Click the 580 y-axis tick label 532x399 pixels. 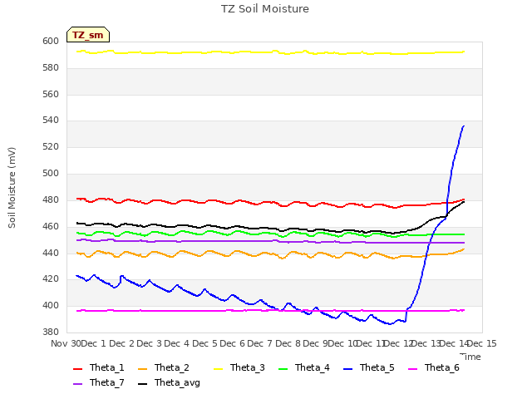click(x=51, y=67)
